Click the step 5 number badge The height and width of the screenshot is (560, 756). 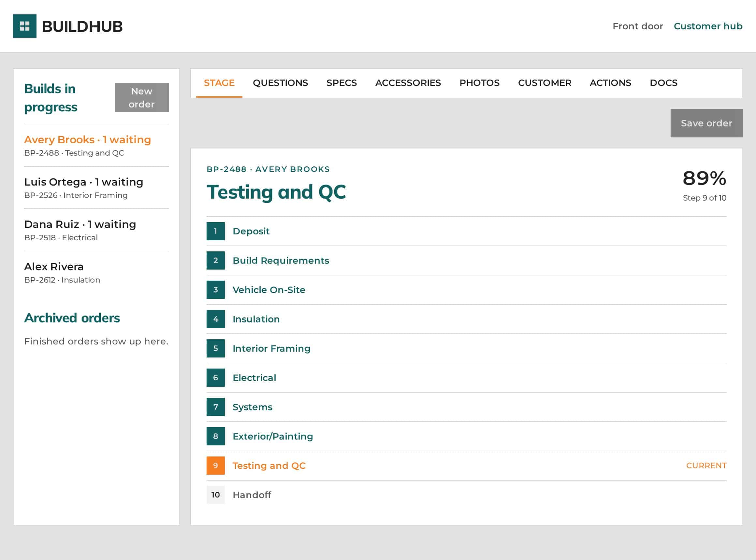[215, 348]
